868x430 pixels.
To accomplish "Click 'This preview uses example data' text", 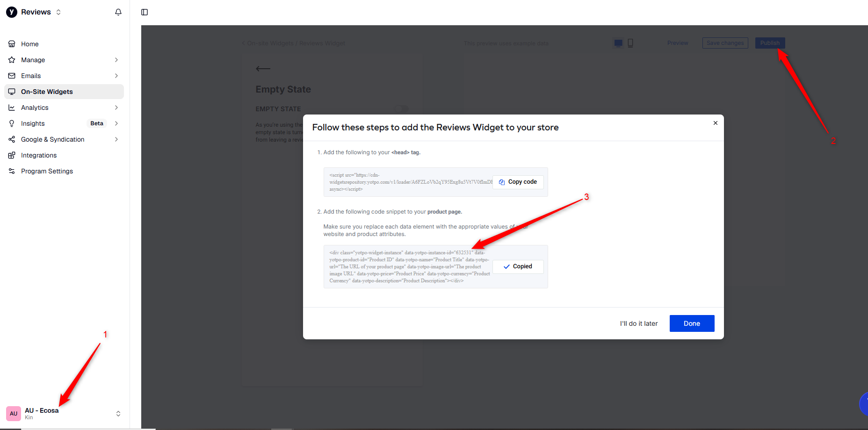I will pyautogui.click(x=506, y=43).
